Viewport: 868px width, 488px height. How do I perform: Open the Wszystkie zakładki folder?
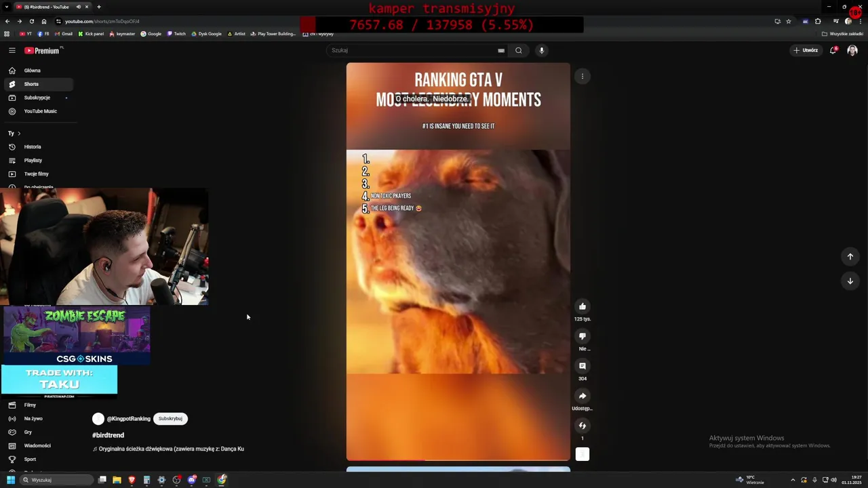(x=843, y=34)
